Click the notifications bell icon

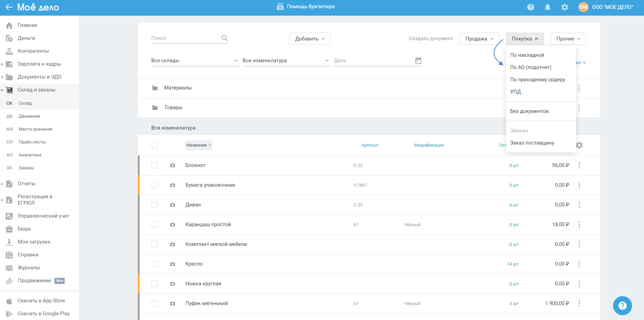pos(547,7)
